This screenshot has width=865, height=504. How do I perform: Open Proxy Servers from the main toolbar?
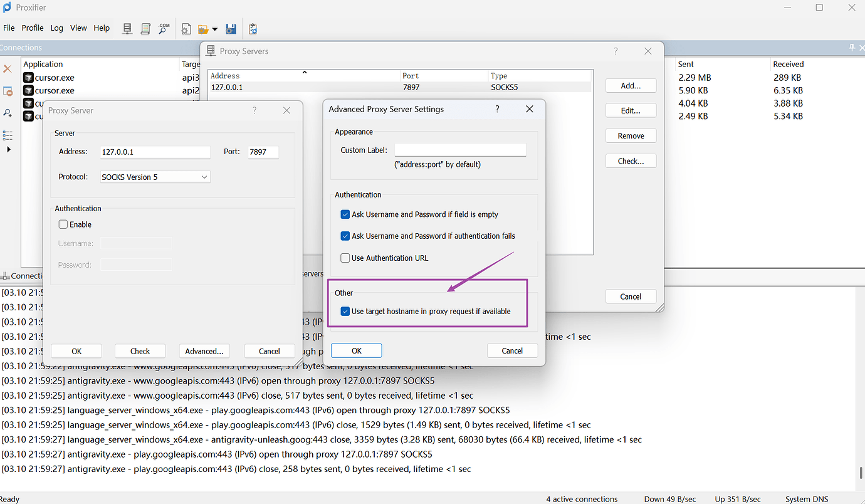tap(127, 29)
